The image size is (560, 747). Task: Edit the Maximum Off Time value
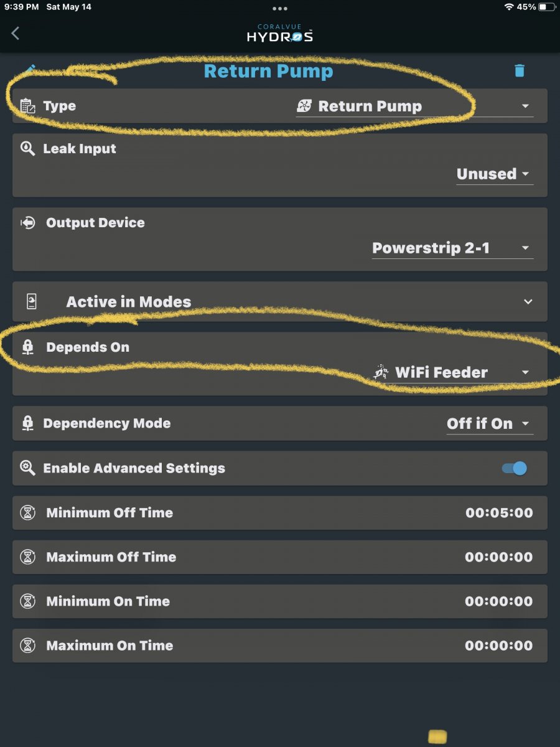pos(499,557)
